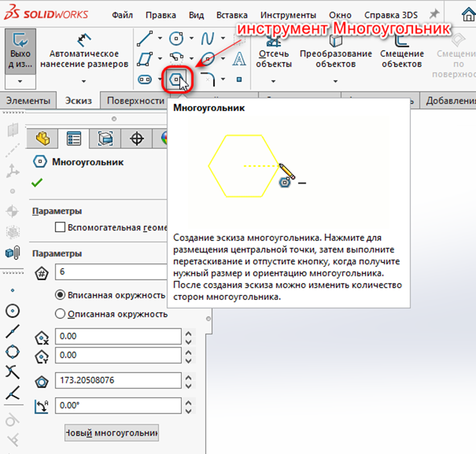The width and height of the screenshot is (476, 454).
Task: Switch to the Элементы tab
Action: (x=28, y=100)
